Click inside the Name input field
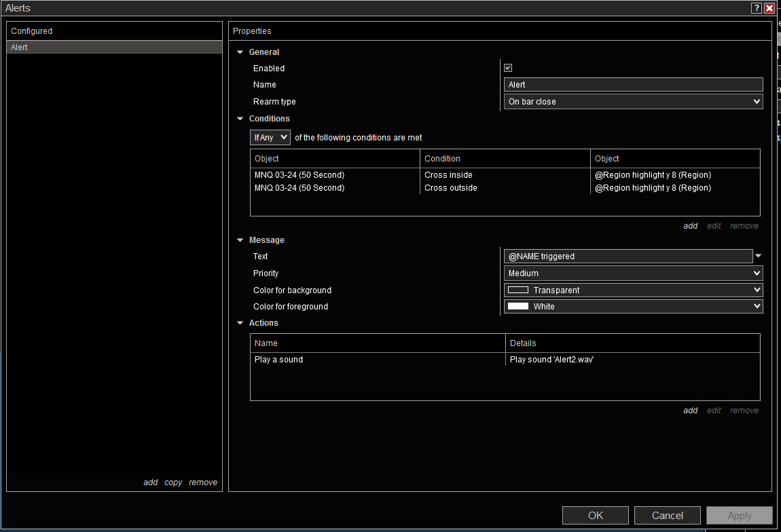This screenshot has height=532, width=781. (634, 85)
